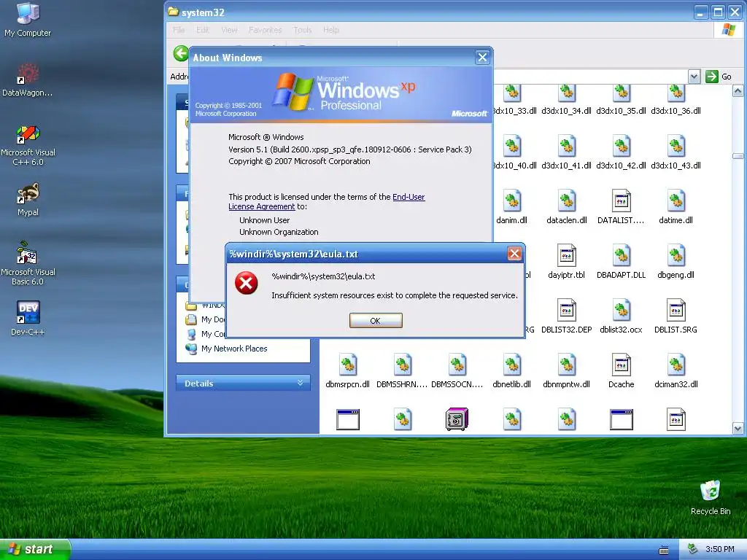Expand the Details panel in system32 sidebar
The width and height of the screenshot is (747, 560).
(x=244, y=384)
